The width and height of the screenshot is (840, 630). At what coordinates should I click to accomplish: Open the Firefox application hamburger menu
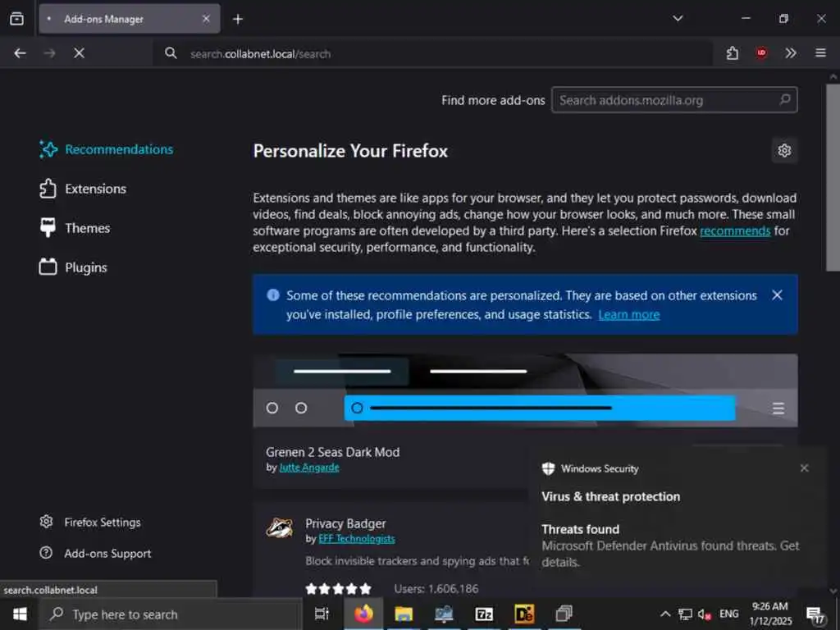click(820, 53)
